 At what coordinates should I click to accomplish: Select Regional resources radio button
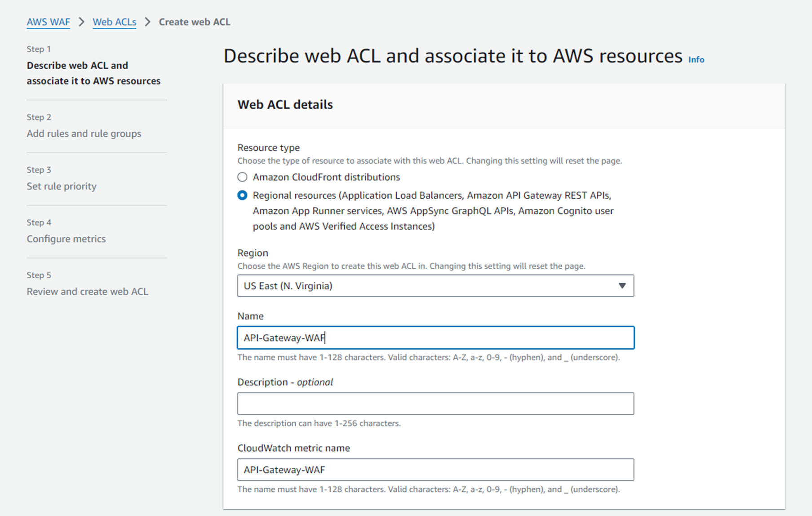click(242, 196)
